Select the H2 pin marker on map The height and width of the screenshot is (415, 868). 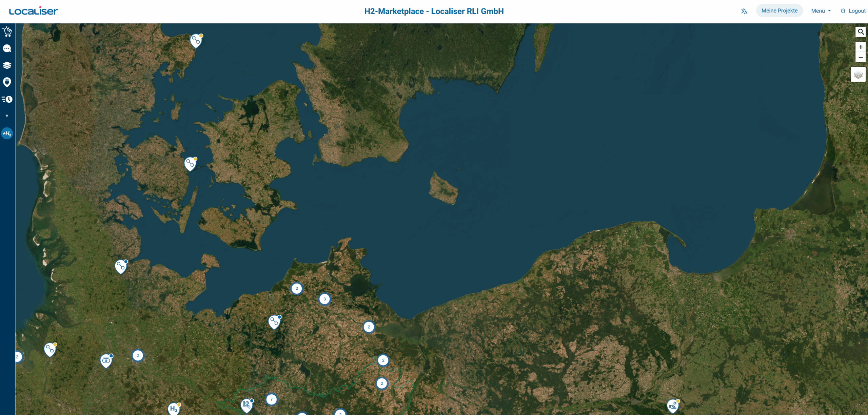pyautogui.click(x=174, y=409)
